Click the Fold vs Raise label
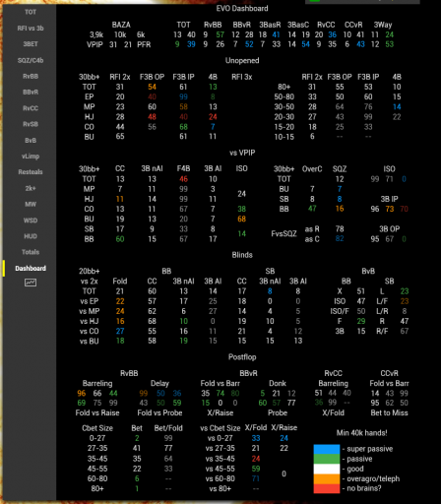The image size is (441, 504). pyautogui.click(x=97, y=413)
